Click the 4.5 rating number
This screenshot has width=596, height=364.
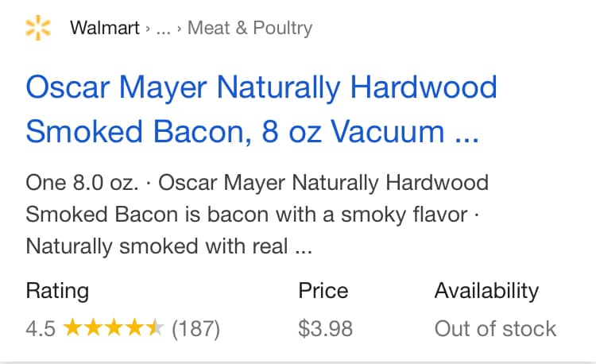[41, 328]
